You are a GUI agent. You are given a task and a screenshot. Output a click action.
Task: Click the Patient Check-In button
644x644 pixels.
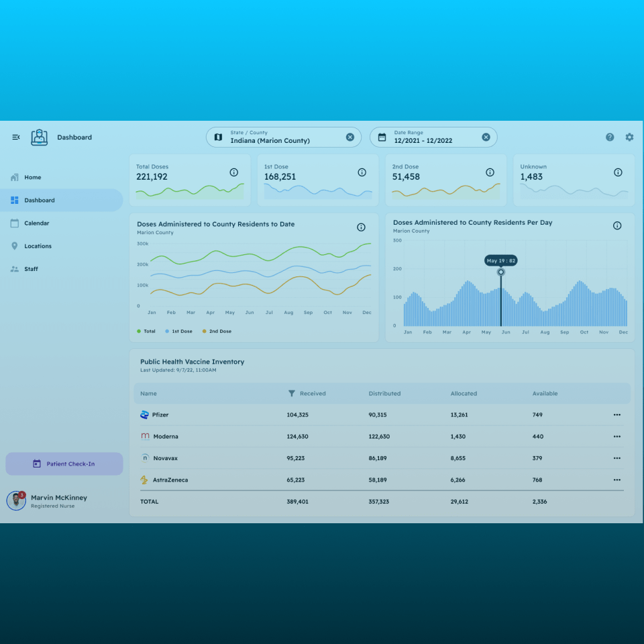[64, 464]
